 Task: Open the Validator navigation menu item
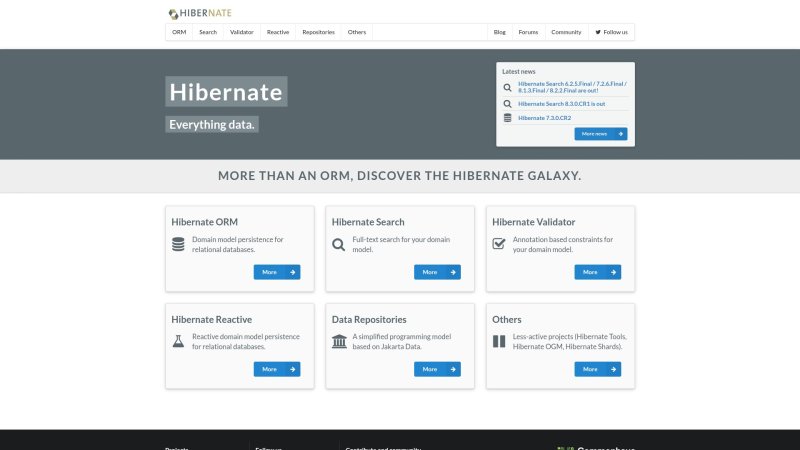coord(242,32)
